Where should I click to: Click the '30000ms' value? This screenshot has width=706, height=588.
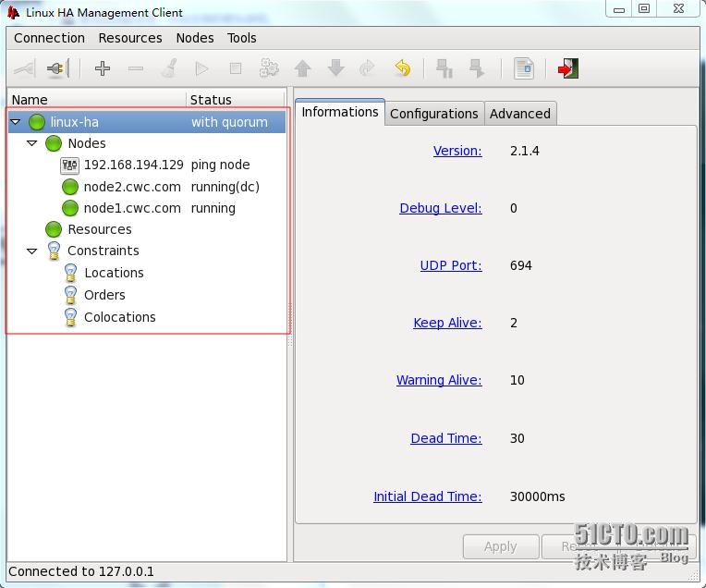point(537,496)
